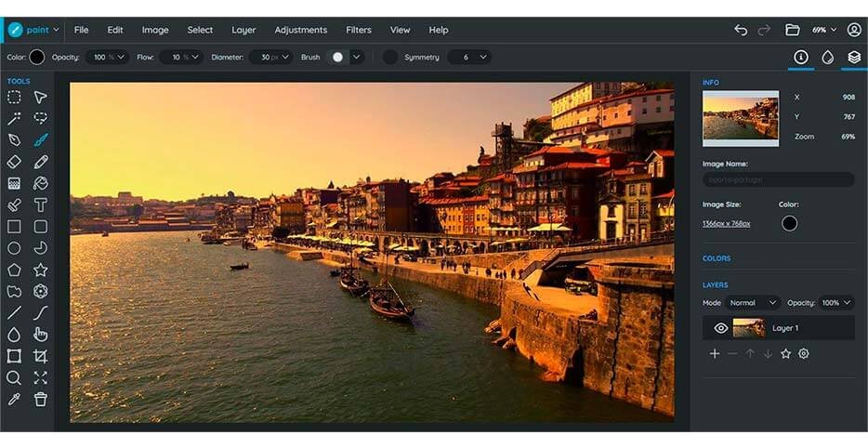Pick the Eyedropper tool
This screenshot has width=868, height=448.
click(14, 399)
